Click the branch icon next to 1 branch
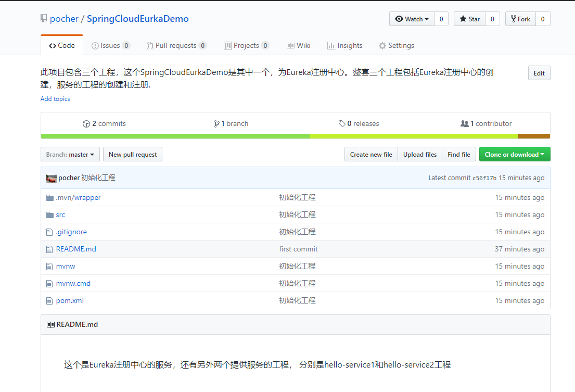Viewport: 575px width, 392px height. click(x=216, y=124)
